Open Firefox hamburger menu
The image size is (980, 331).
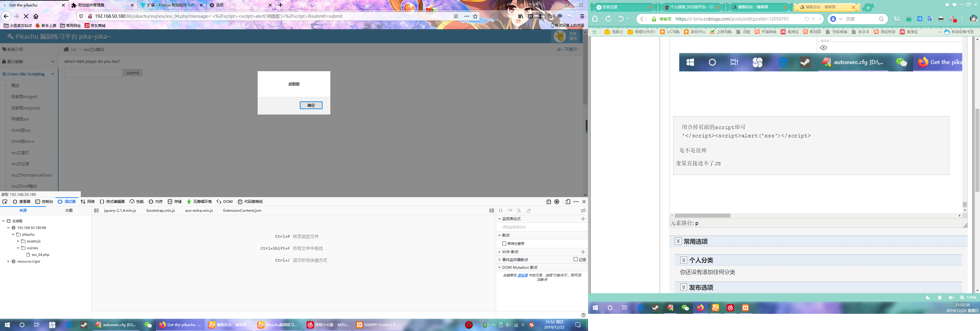(582, 16)
